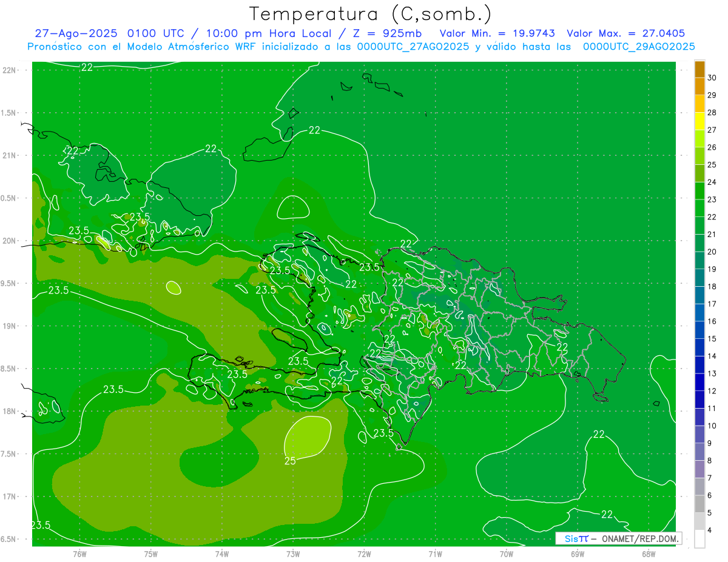This screenshot has height=562, width=728.
Task: Click the blue legend swatch between 15 and 16
Action: pos(699,330)
